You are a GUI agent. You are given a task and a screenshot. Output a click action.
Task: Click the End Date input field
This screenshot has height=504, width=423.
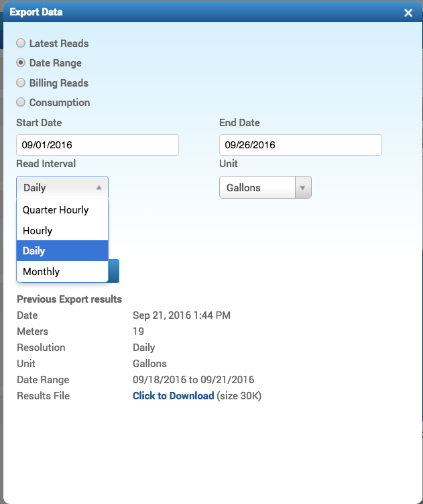(x=300, y=145)
